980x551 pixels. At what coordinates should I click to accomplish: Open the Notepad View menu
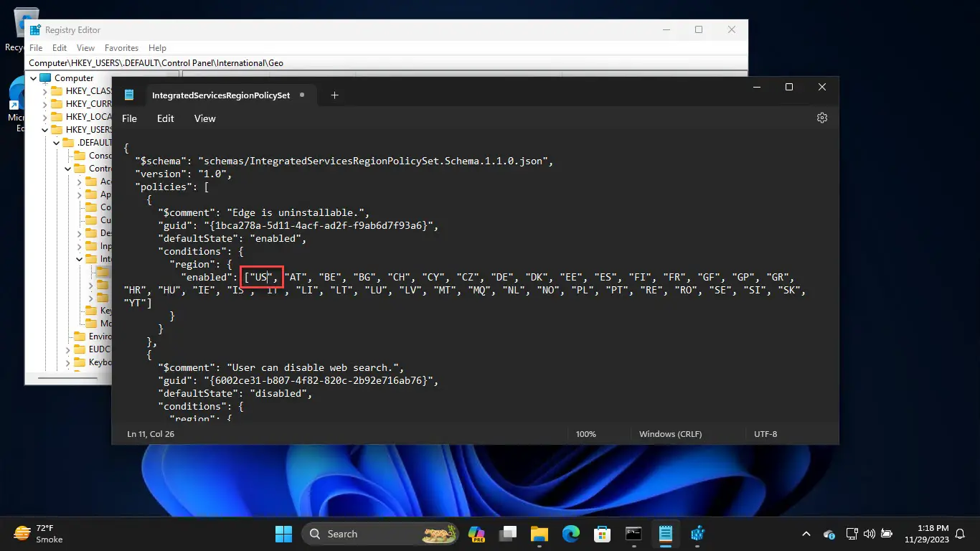coord(205,118)
